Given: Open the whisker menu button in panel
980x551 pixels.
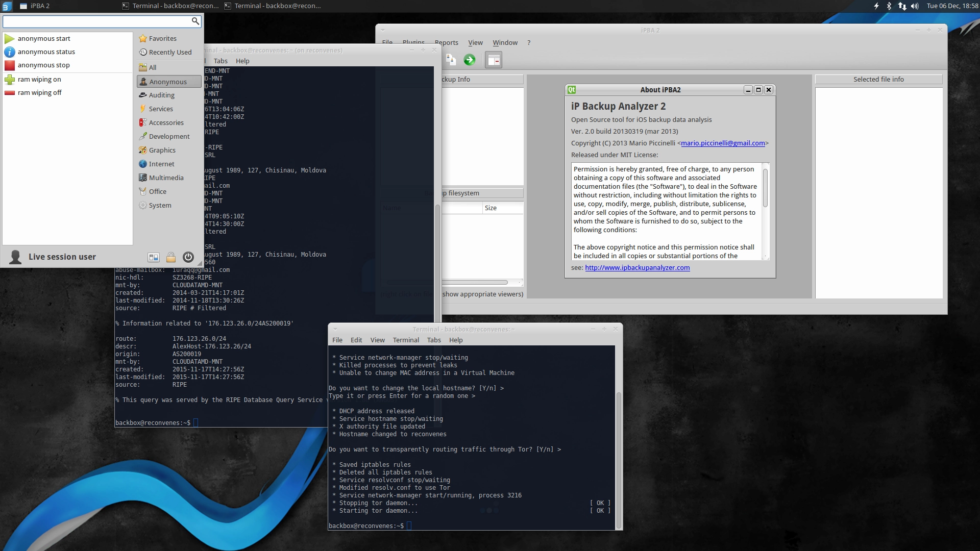Looking at the screenshot, I should (6, 6).
